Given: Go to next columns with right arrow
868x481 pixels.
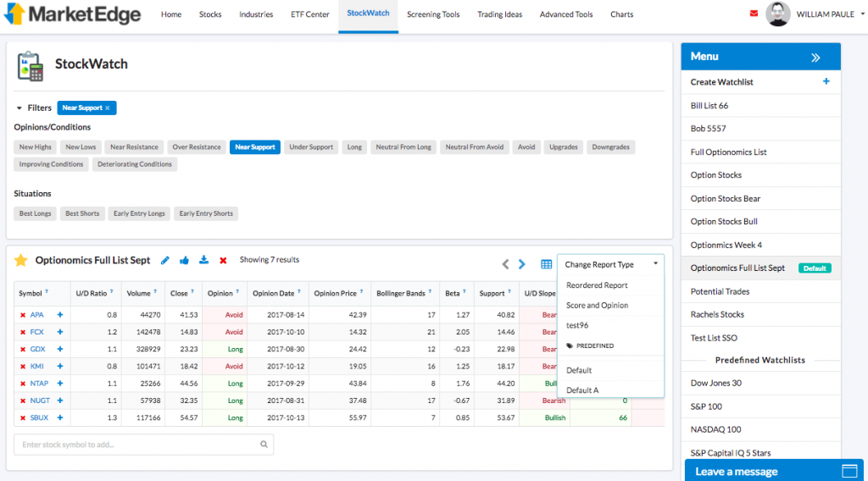Looking at the screenshot, I should tap(521, 264).
